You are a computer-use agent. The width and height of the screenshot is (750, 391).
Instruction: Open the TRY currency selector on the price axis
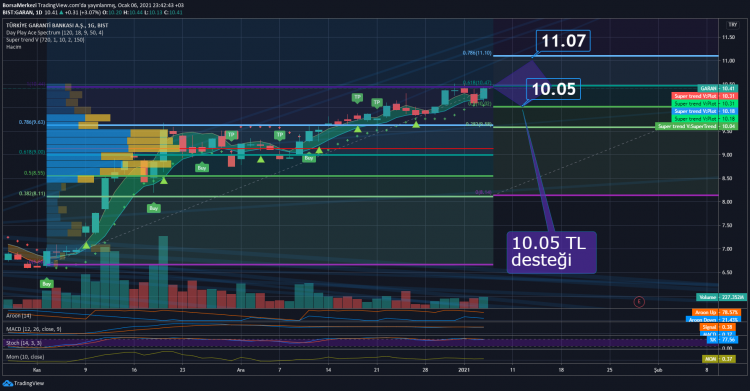[732, 24]
